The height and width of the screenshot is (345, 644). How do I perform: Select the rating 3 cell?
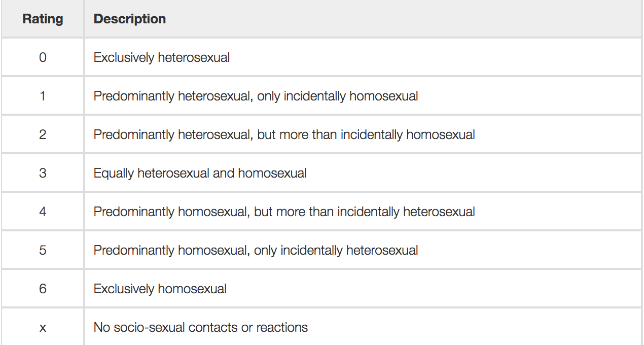[43, 173]
